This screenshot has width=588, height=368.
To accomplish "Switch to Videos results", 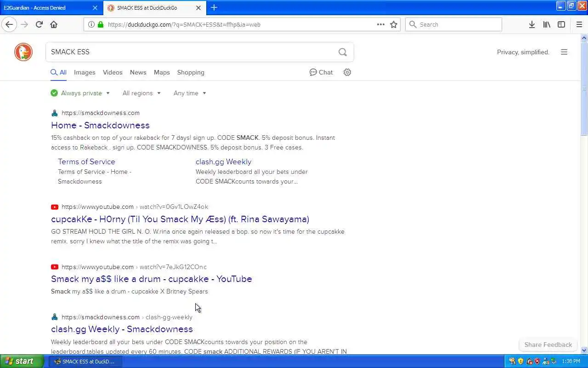I will pyautogui.click(x=113, y=72).
